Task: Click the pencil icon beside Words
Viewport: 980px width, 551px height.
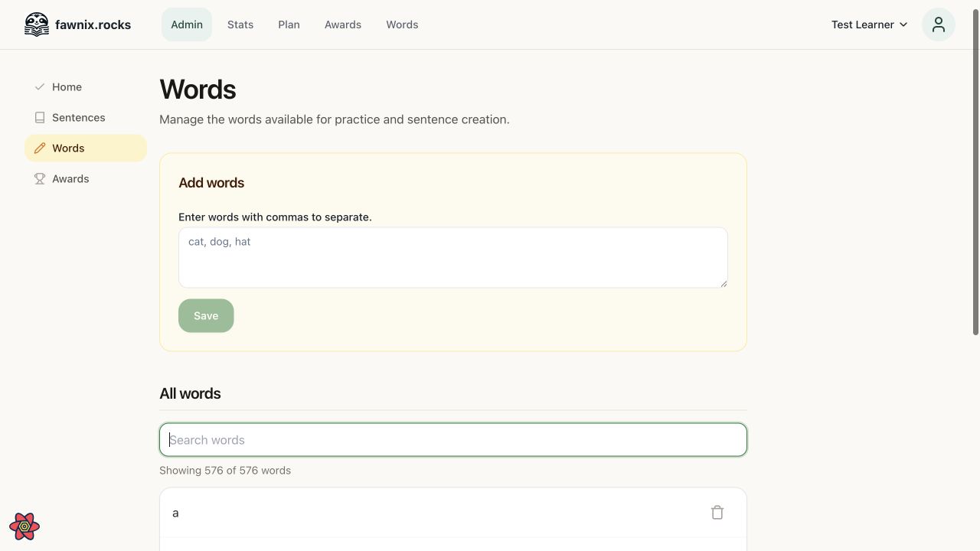Action: pyautogui.click(x=40, y=148)
